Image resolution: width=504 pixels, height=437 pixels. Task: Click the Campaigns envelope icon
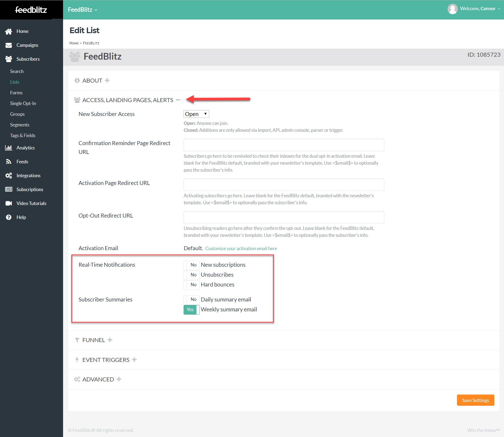[x=9, y=45]
